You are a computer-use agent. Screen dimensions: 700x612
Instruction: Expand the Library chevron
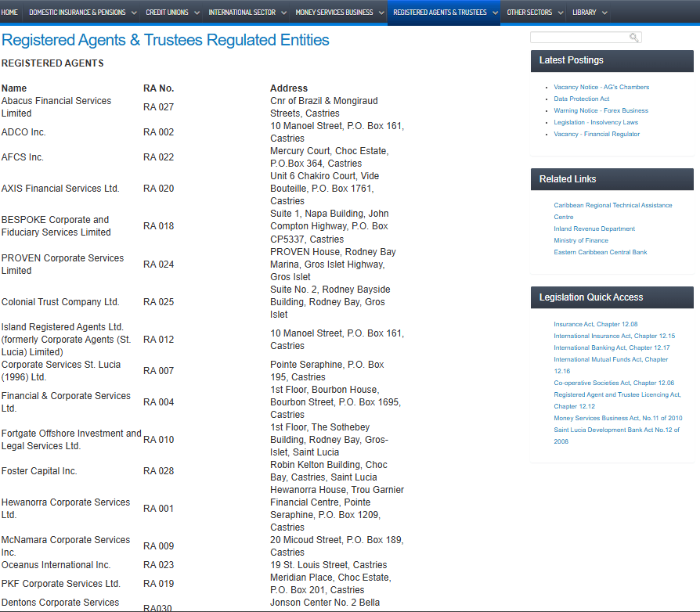click(x=604, y=13)
